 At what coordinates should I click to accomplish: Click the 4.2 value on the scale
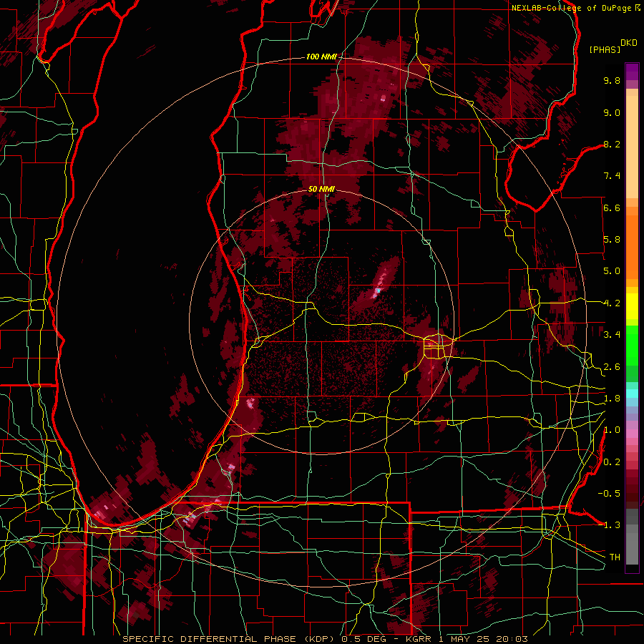coord(612,303)
